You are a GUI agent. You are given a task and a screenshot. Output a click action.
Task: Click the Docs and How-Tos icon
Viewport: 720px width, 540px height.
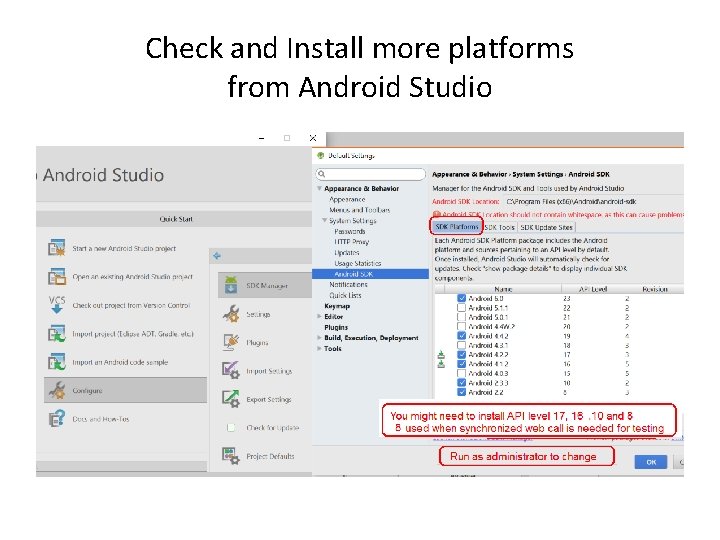tap(57, 419)
